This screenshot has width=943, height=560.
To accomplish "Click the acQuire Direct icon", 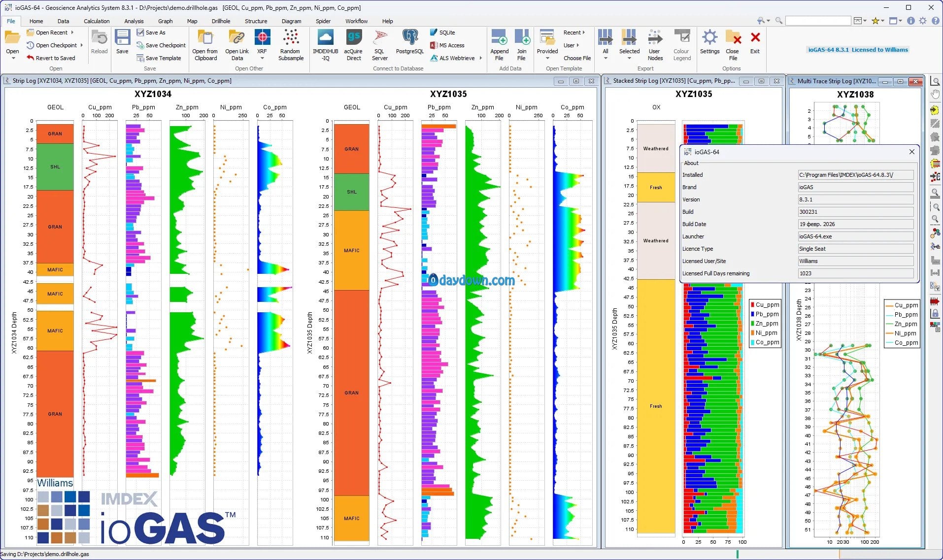I will click(353, 38).
